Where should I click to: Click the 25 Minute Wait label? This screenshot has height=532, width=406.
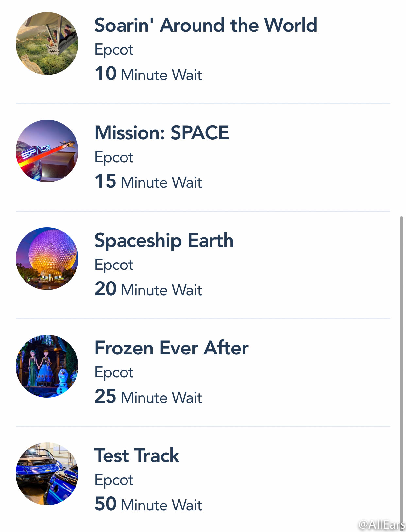[148, 397]
